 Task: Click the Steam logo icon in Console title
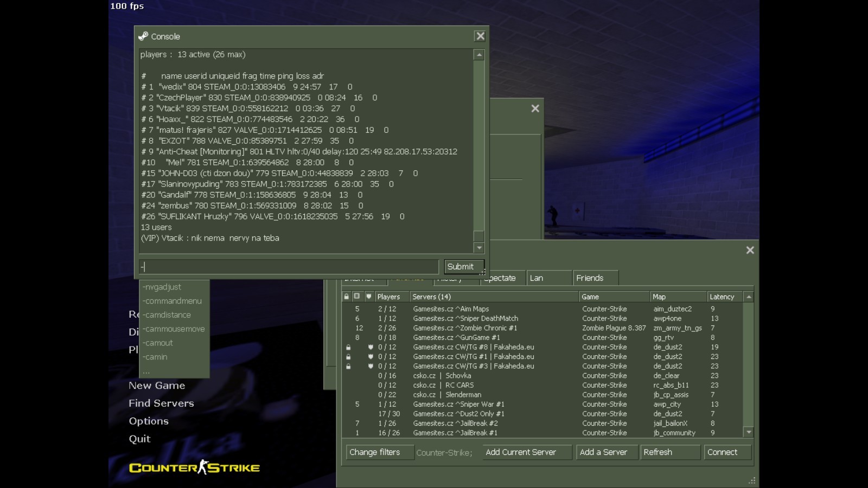[143, 36]
